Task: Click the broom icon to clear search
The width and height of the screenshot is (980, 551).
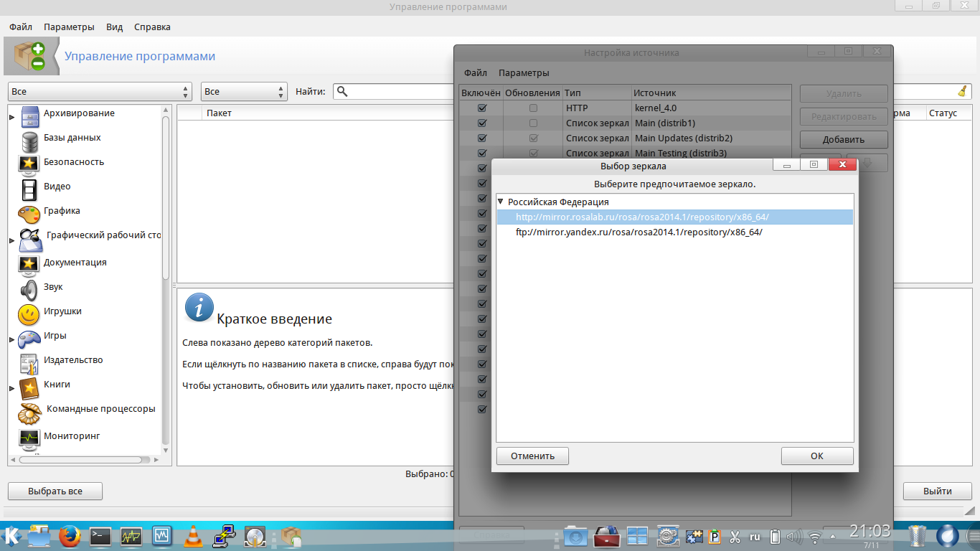Action: [x=962, y=91]
